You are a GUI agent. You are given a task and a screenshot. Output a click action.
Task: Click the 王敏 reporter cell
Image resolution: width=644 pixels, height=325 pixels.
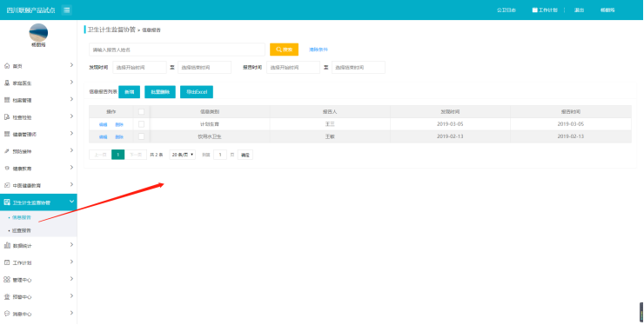(330, 136)
